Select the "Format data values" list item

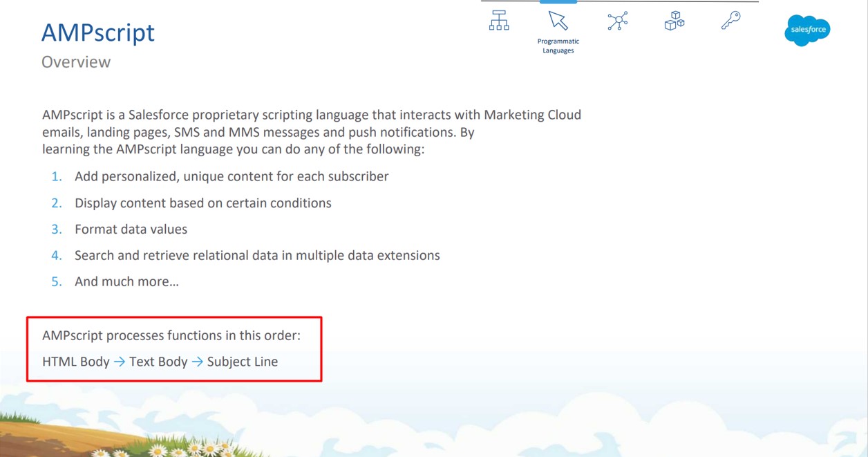[131, 229]
